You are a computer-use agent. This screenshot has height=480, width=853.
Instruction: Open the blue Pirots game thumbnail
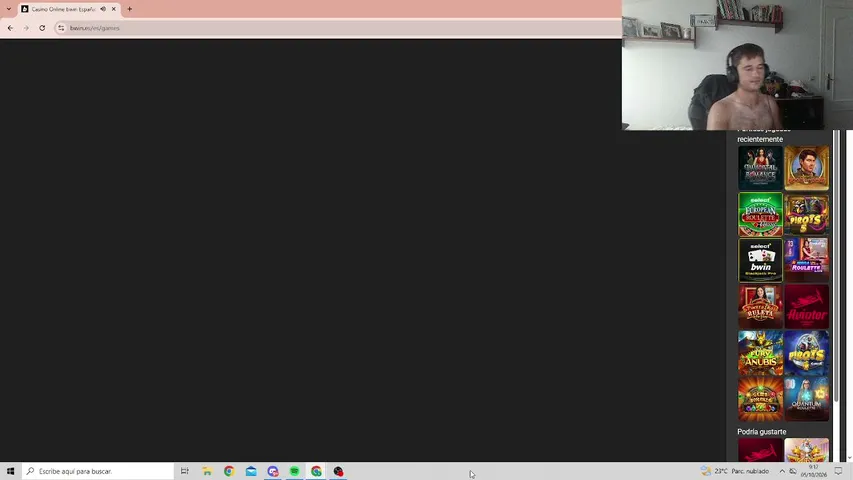[x=806, y=353]
